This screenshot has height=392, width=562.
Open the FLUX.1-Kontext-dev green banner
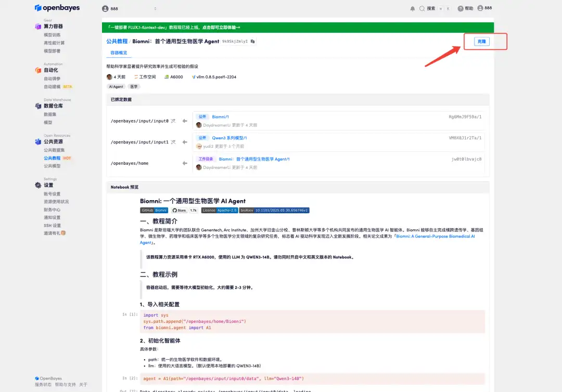tap(298, 27)
